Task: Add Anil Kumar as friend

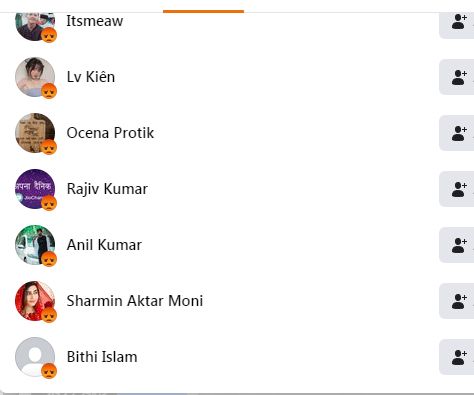Action: click(x=457, y=245)
